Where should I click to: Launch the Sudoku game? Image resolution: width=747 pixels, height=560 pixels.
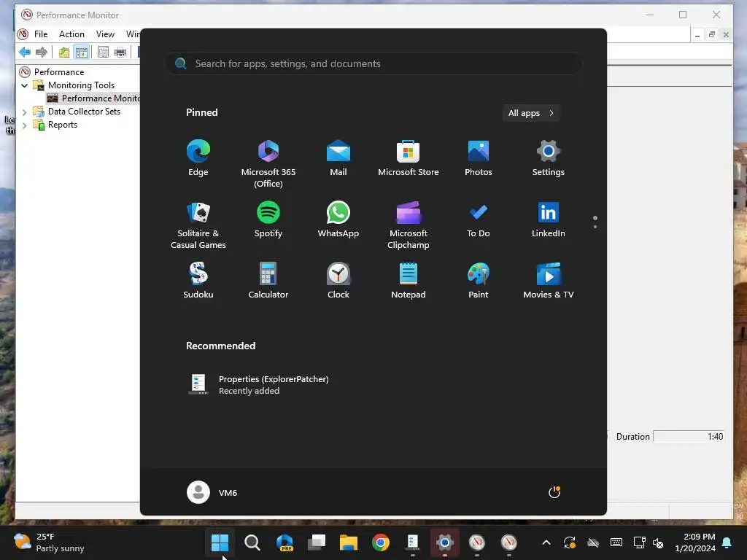point(198,281)
